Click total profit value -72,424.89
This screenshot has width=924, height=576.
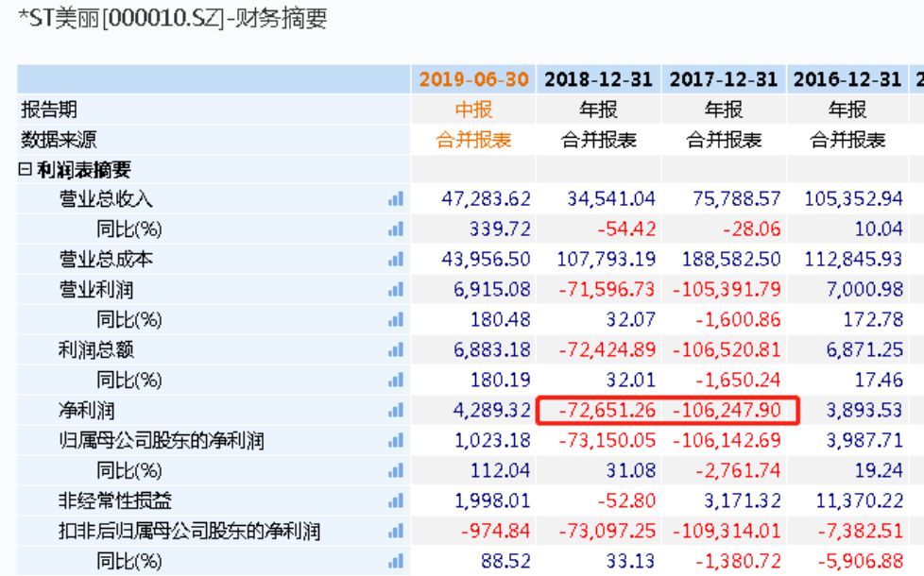click(607, 349)
